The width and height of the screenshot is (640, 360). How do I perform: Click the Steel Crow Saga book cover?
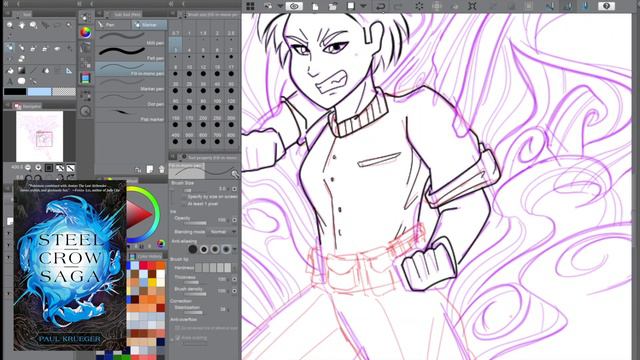tap(70, 265)
